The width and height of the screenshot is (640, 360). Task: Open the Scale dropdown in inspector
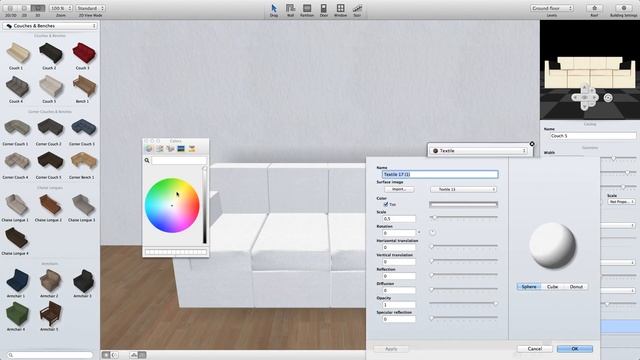tap(621, 202)
